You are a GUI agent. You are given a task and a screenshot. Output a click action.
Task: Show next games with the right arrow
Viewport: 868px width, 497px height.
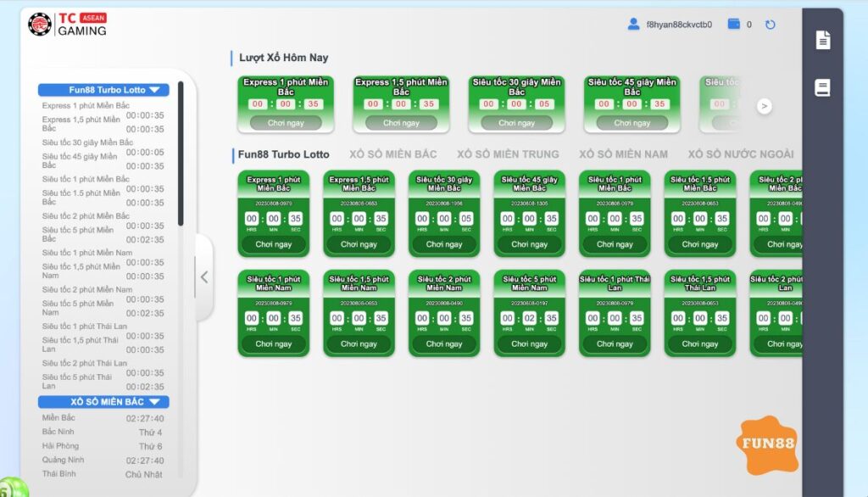[764, 106]
